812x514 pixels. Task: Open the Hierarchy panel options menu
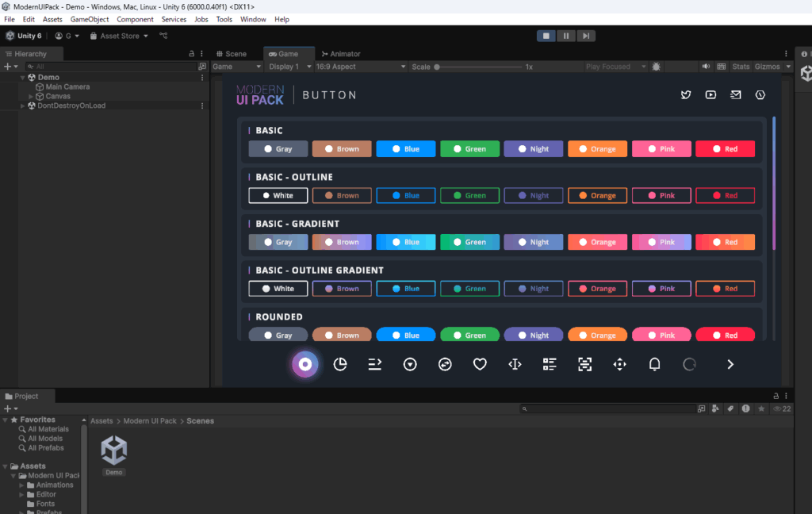click(202, 54)
